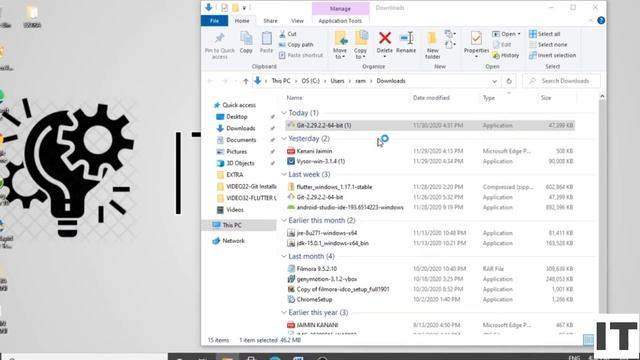Click Invert selection
Screen dimensions: 640x360
(553, 55)
